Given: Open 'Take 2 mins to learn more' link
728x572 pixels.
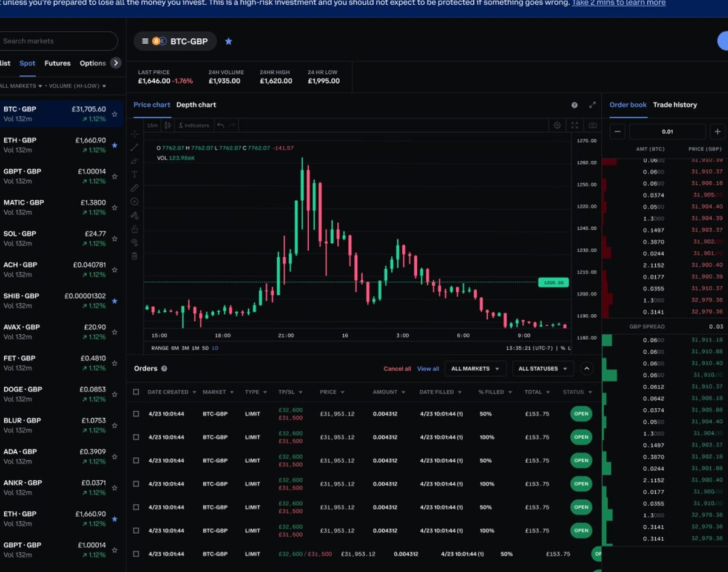Looking at the screenshot, I should [619, 3].
